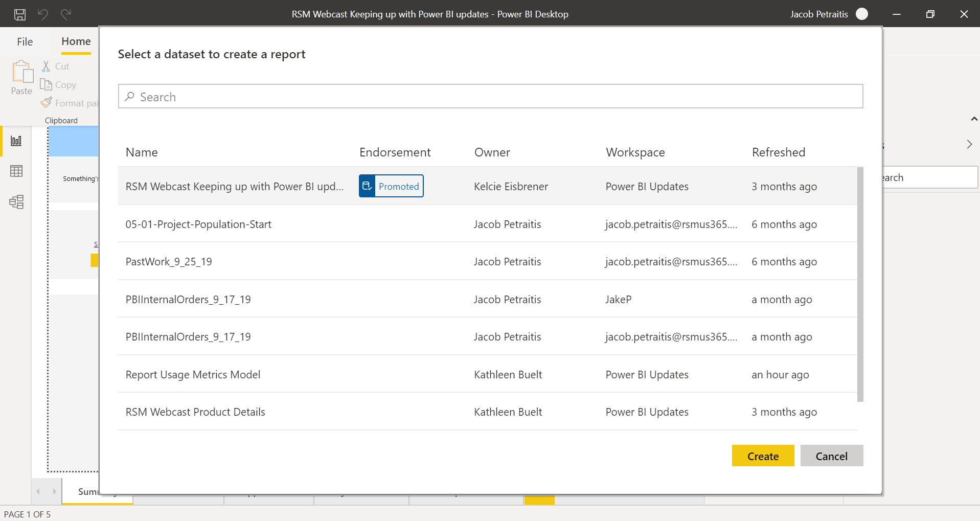This screenshot has height=521, width=980.
Task: Select the PastWork_9_25_19 dataset row
Action: 169,261
